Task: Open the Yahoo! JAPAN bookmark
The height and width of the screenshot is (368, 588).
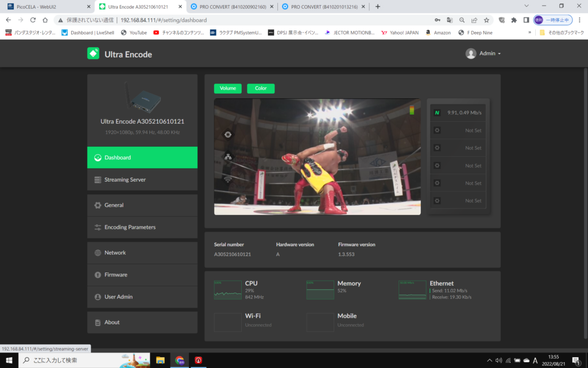Action: coord(400,33)
